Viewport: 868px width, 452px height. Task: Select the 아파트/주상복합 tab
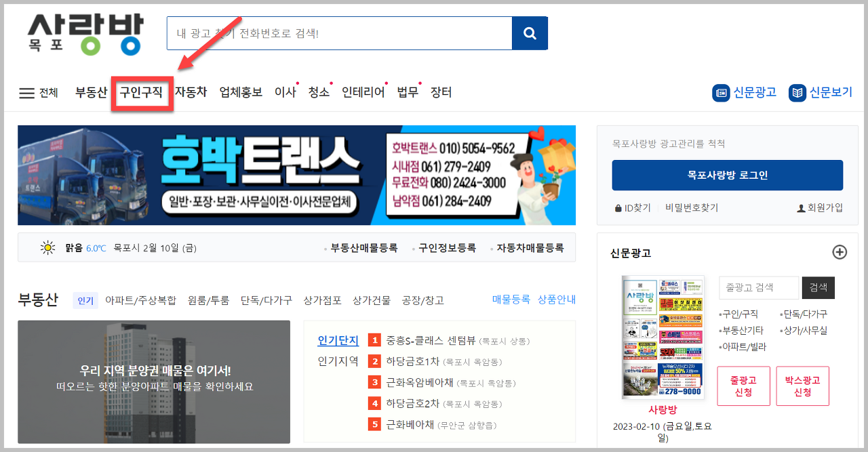coord(140,300)
